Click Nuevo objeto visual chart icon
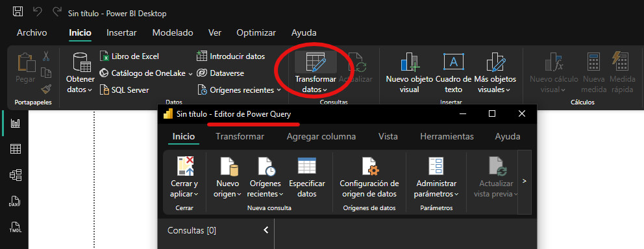The image size is (644, 249). pos(410,62)
